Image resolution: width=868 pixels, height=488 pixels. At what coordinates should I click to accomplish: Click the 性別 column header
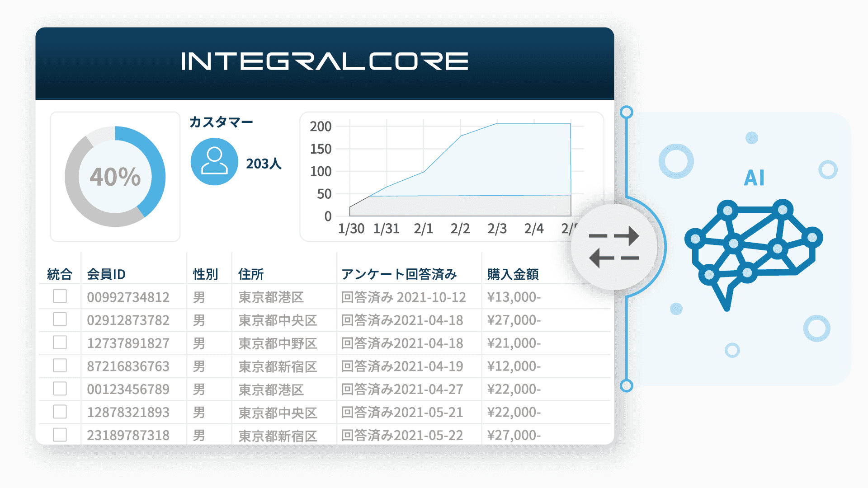coord(206,274)
